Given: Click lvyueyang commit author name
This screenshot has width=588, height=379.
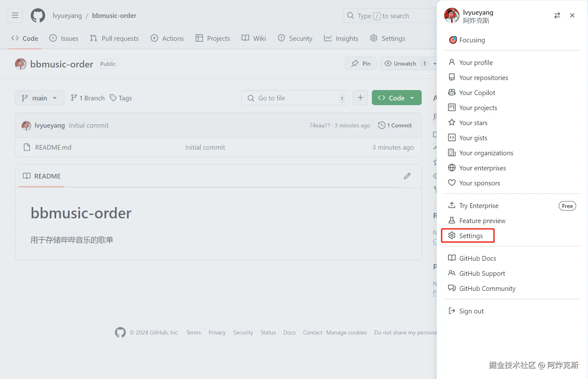Looking at the screenshot, I should click(50, 125).
